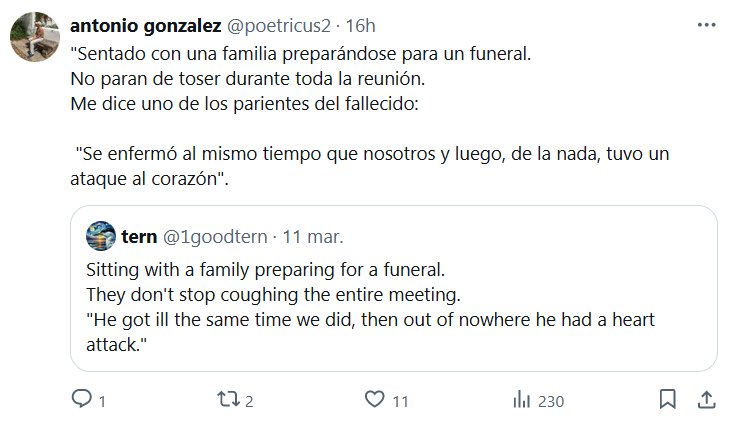The image size is (732, 424).
Task: Open the repost arrows menu
Action: (226, 400)
